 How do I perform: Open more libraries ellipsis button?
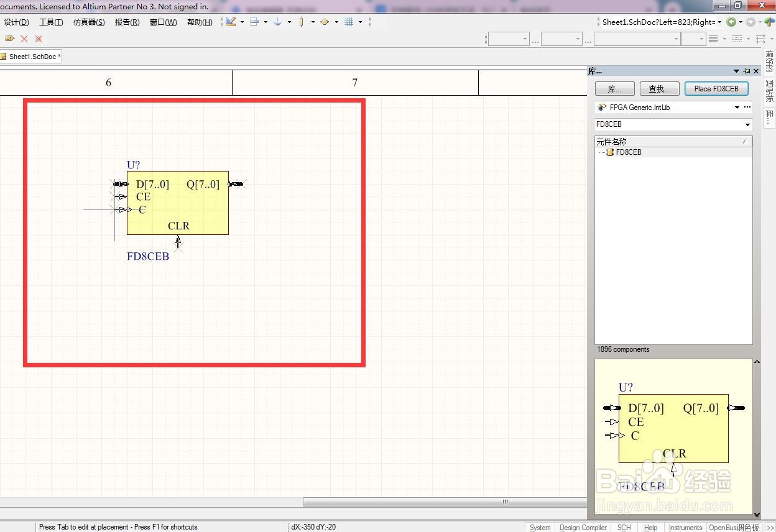pyautogui.click(x=747, y=108)
